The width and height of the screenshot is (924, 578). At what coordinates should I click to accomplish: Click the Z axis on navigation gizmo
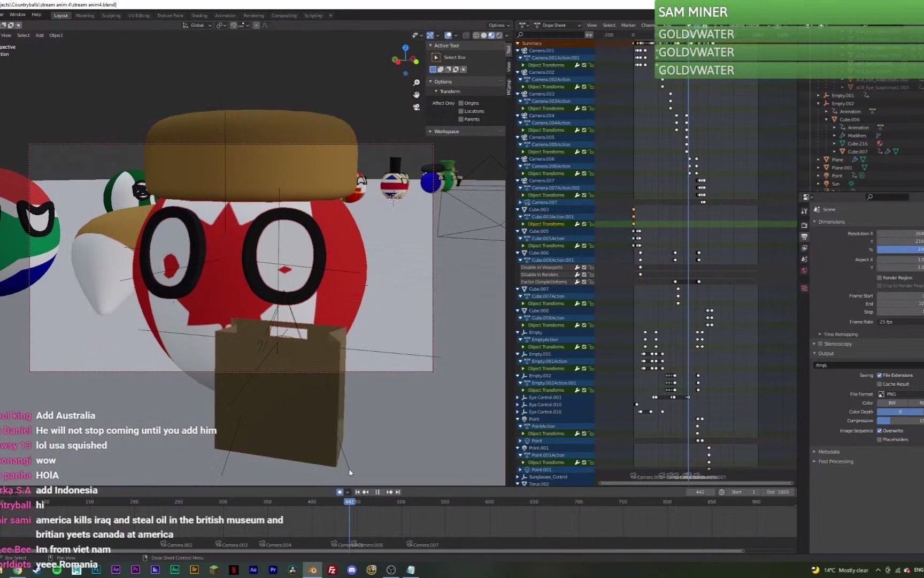405,48
